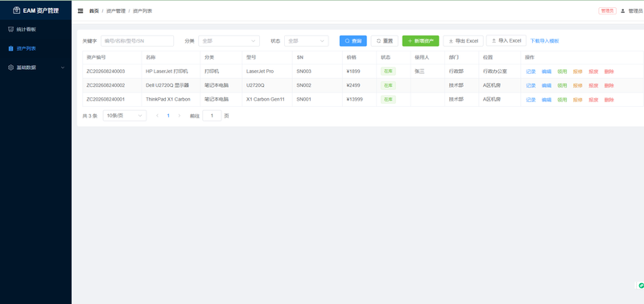Screen dimensions: 644x304
Task: Click the 在库 status tag for SN002
Action: [388, 85]
